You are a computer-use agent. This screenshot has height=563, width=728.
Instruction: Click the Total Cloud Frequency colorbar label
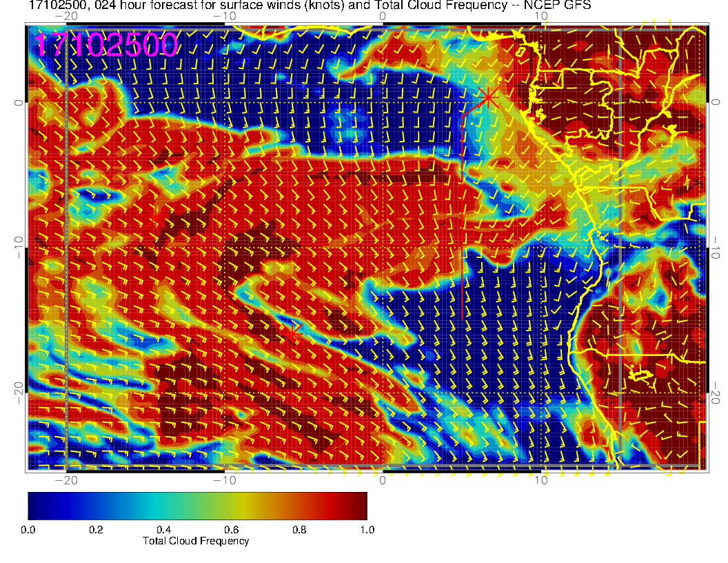point(196,541)
